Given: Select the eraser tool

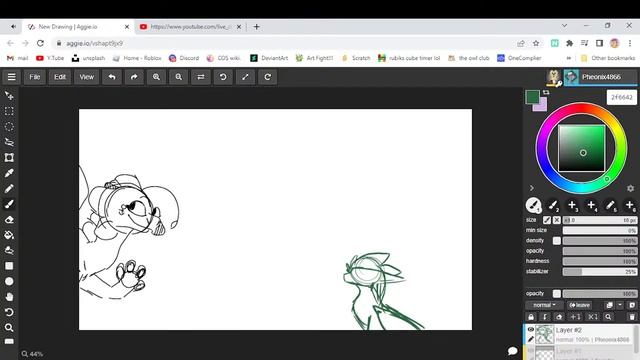Looking at the screenshot, I should click(x=9, y=220).
